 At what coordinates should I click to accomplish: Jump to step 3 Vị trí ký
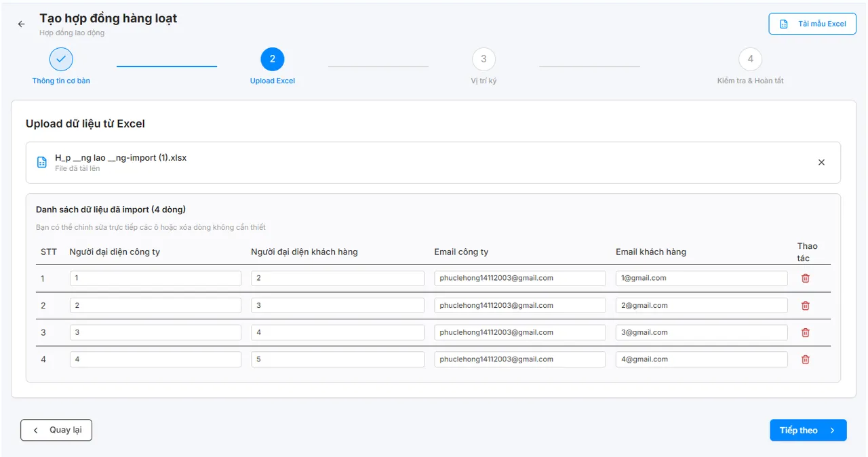click(x=484, y=60)
